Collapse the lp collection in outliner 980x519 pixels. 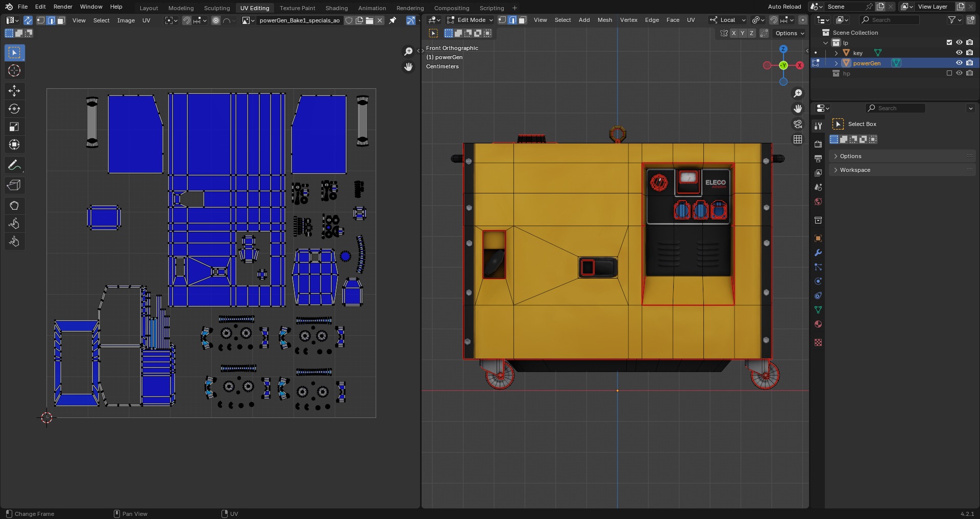pyautogui.click(x=826, y=42)
